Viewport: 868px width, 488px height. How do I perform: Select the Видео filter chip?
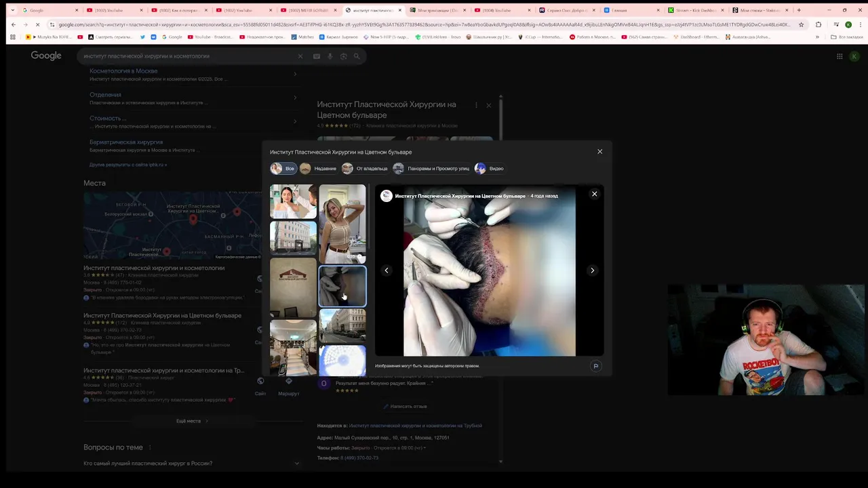(490, 168)
